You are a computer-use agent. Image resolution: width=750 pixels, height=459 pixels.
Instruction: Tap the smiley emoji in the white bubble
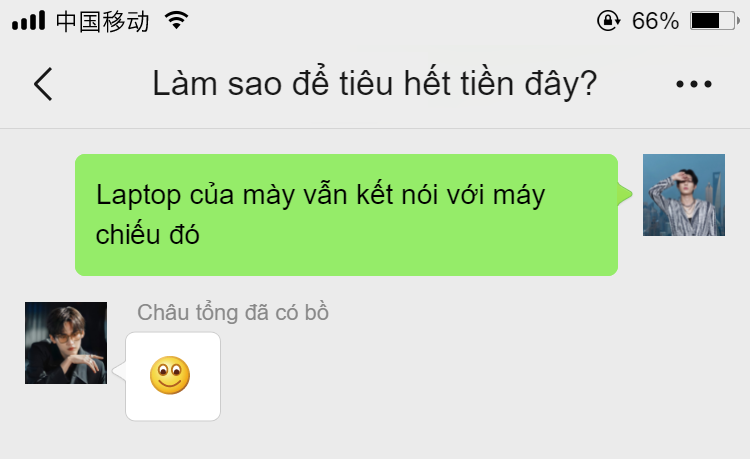170,375
